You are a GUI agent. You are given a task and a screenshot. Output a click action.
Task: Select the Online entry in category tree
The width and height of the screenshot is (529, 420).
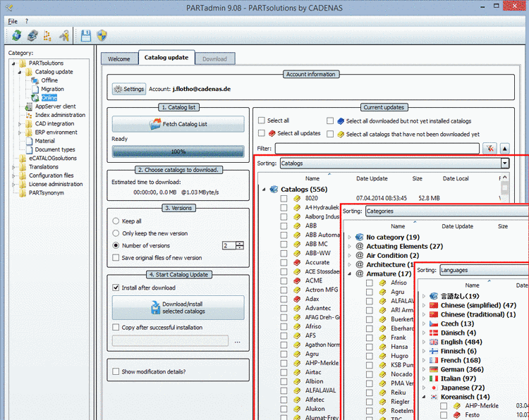pyautogui.click(x=49, y=98)
